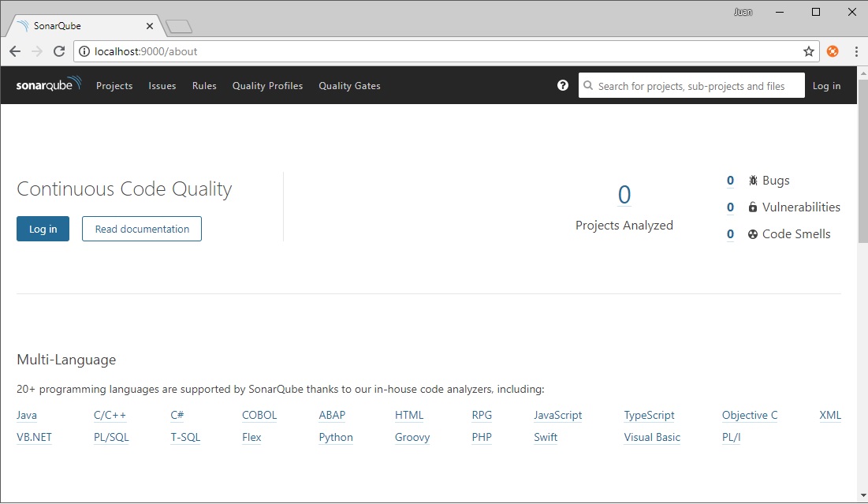
Task: Click the vertical scrollbar thumb
Action: pyautogui.click(x=863, y=161)
